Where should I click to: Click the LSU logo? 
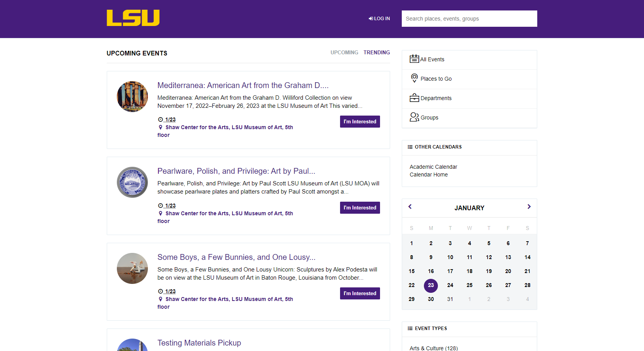click(x=133, y=18)
